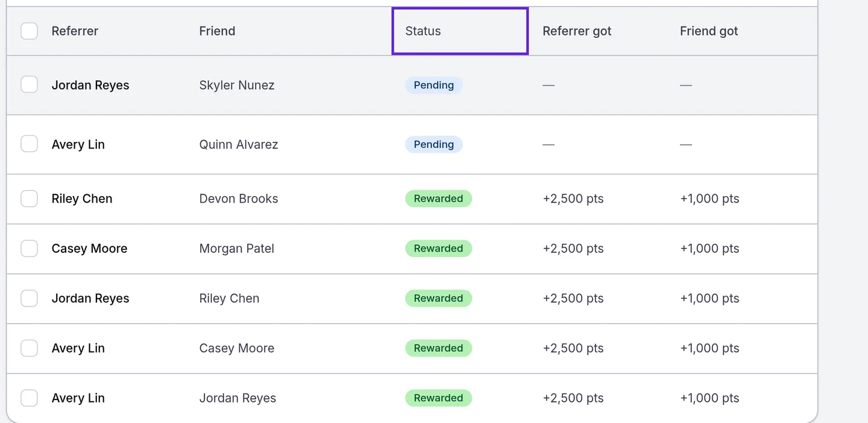Click +2,500 pts where Casey Moore is the friend
Viewport: 868px width, 423px height.
tap(573, 348)
